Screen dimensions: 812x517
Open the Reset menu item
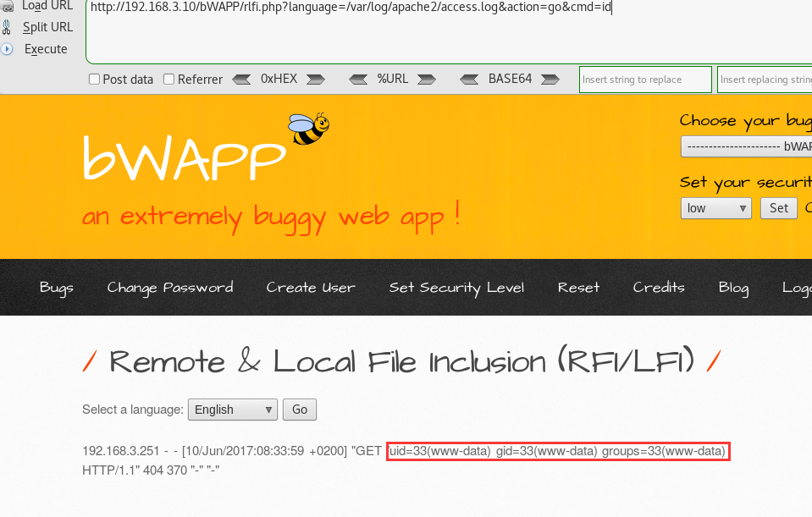point(578,287)
